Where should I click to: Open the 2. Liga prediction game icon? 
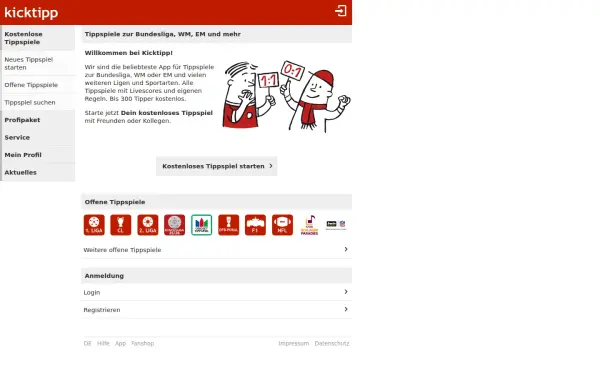pos(148,225)
